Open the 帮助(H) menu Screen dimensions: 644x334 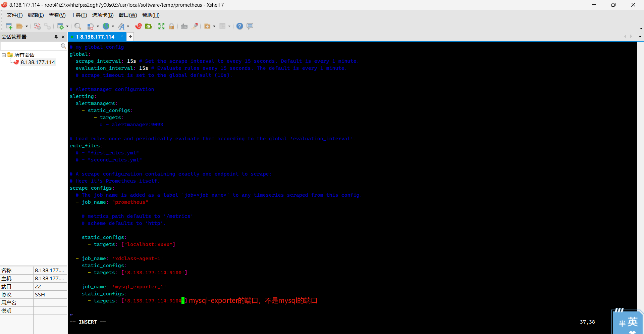pyautogui.click(x=151, y=15)
